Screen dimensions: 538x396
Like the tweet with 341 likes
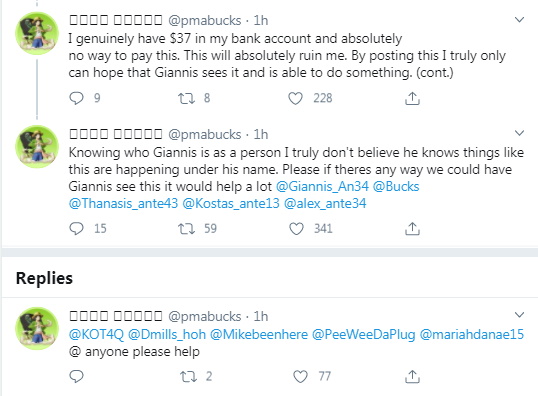[x=296, y=229]
